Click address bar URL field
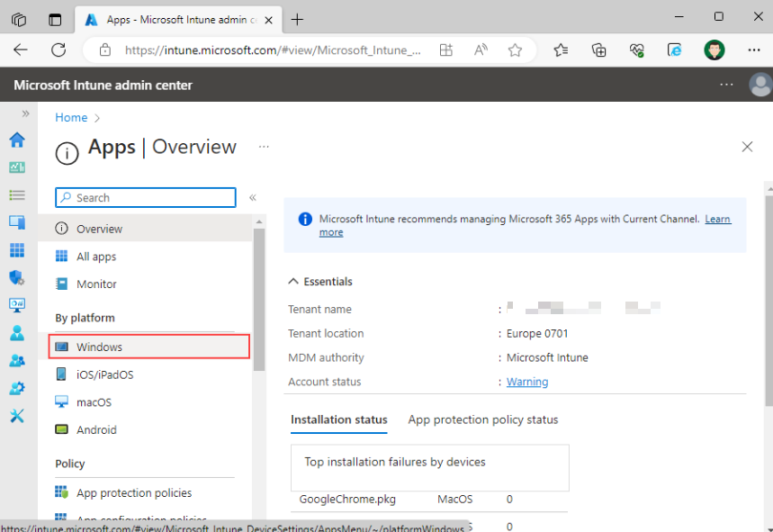This screenshot has height=532, width=773. (273, 50)
